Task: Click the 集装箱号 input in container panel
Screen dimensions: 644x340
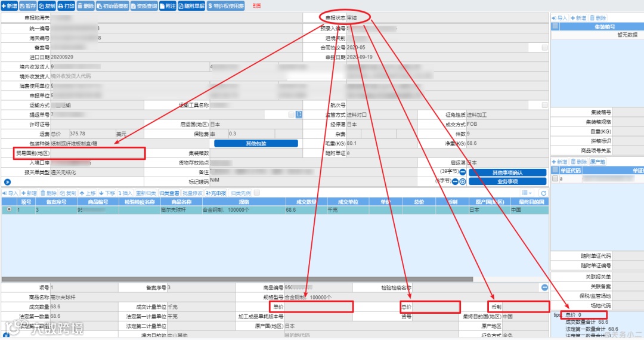Action: click(x=628, y=112)
